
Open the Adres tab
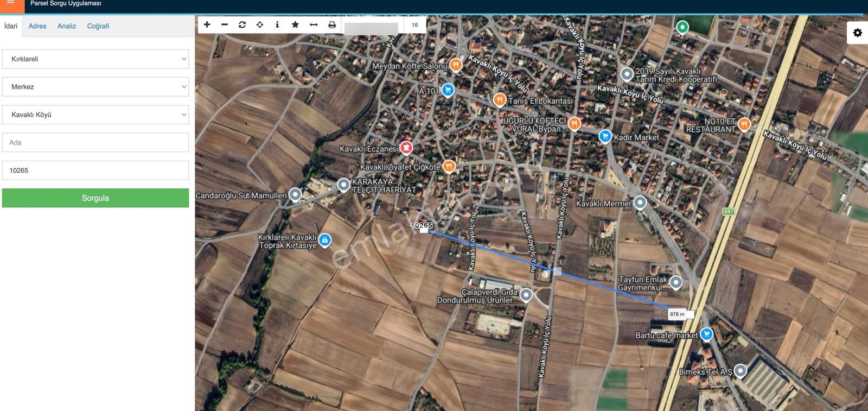tap(37, 26)
